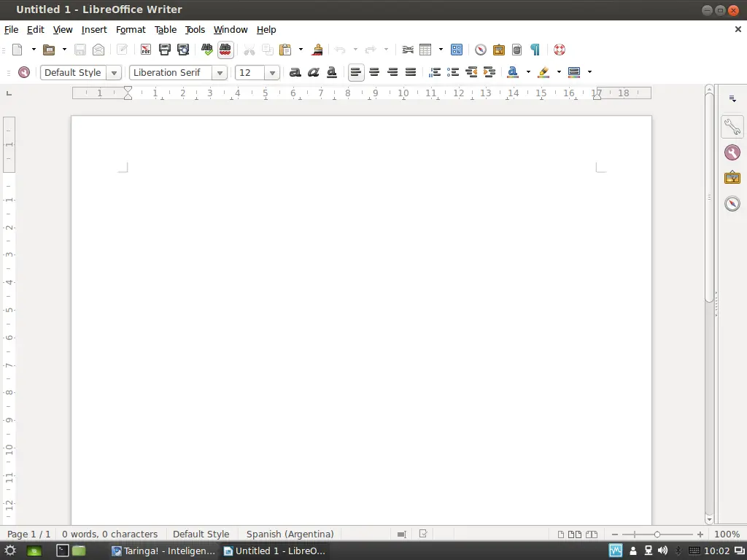Screen dimensions: 747x560
Task: Click the Insert Table grid icon
Action: pos(425,50)
